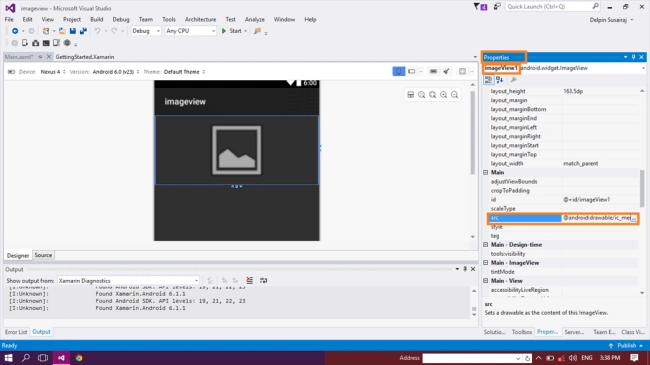Viewport: 650px width, 365px height.
Task: Click the designer vertical scrollbar thumb
Action: pyautogui.click(x=473, y=133)
